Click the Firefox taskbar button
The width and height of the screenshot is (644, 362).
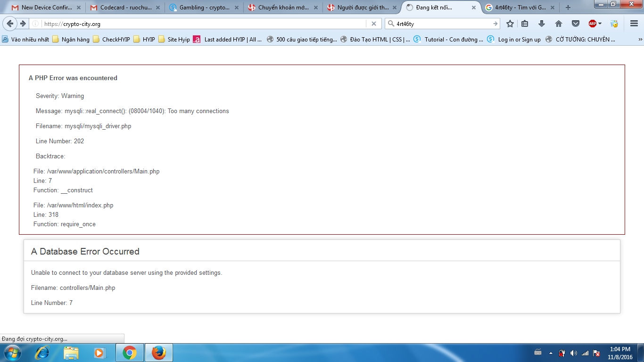[159, 353]
